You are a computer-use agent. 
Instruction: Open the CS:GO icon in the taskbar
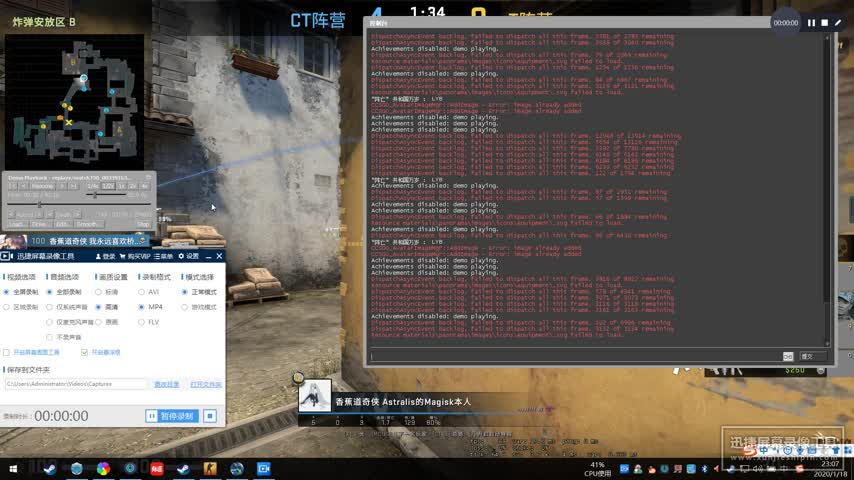pos(211,468)
